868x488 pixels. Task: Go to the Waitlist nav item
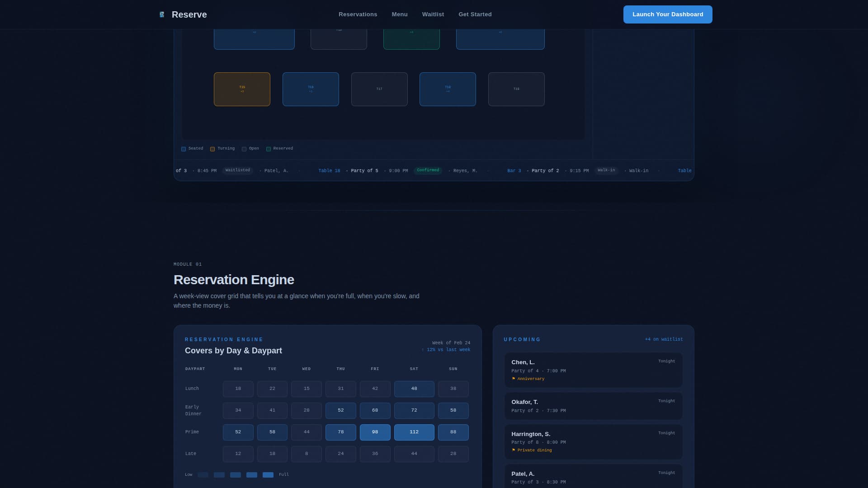[433, 14]
